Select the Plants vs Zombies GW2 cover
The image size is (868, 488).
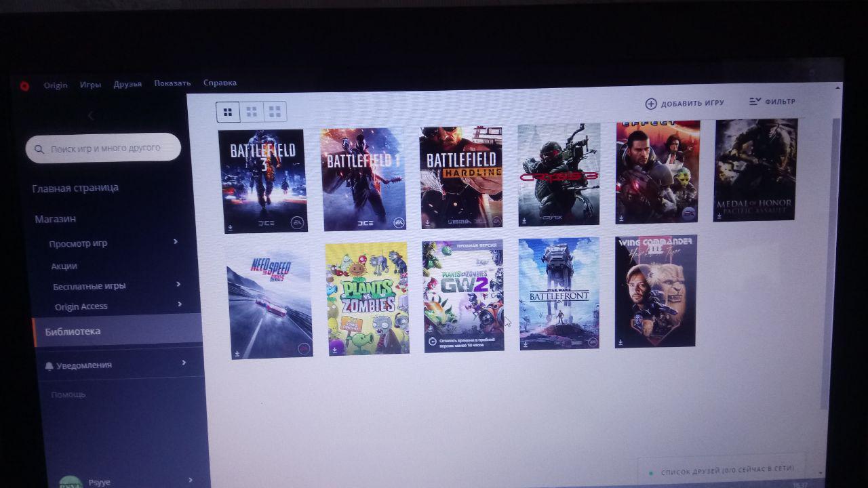pyautogui.click(x=464, y=296)
